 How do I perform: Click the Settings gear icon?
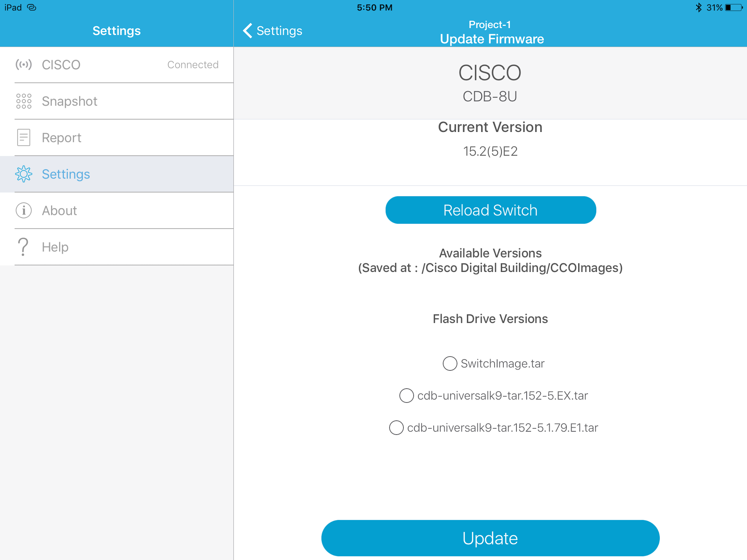(x=24, y=174)
